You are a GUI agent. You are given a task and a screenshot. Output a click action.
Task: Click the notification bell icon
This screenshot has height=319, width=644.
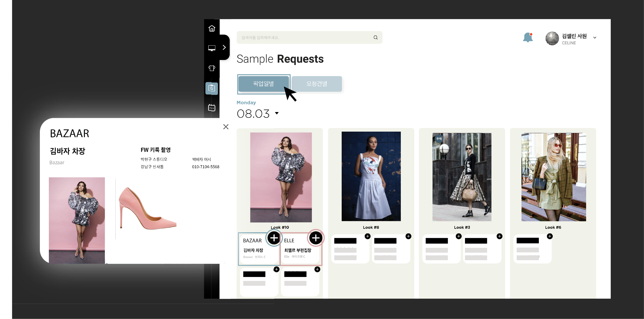click(x=528, y=38)
